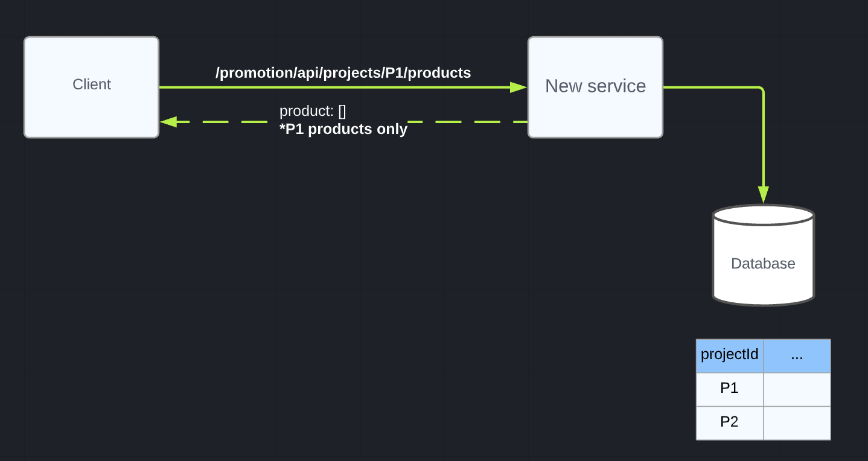Click the Database cylinder label

click(763, 264)
